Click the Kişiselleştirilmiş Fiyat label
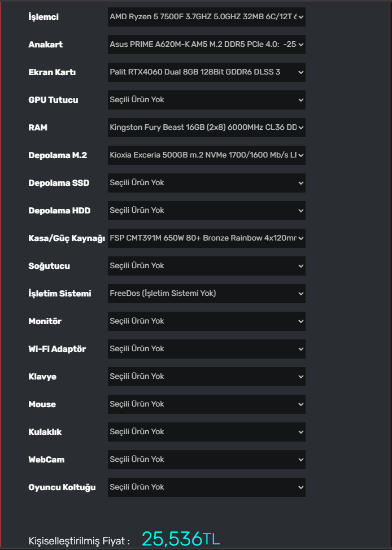 [x=79, y=541]
